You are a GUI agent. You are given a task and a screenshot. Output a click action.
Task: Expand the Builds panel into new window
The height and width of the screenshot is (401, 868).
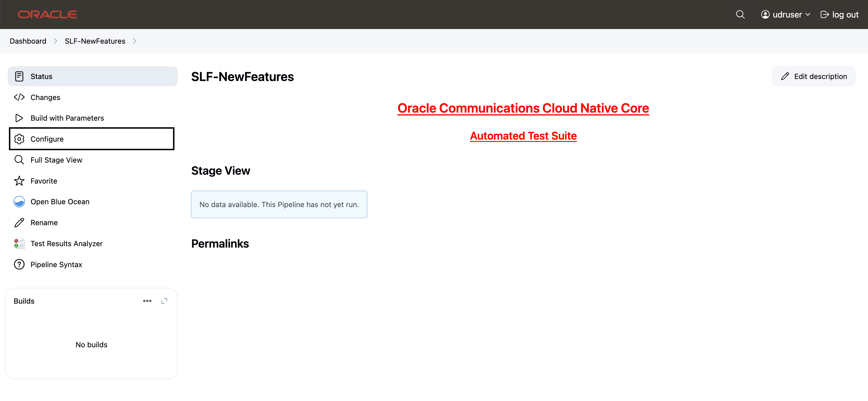click(164, 301)
